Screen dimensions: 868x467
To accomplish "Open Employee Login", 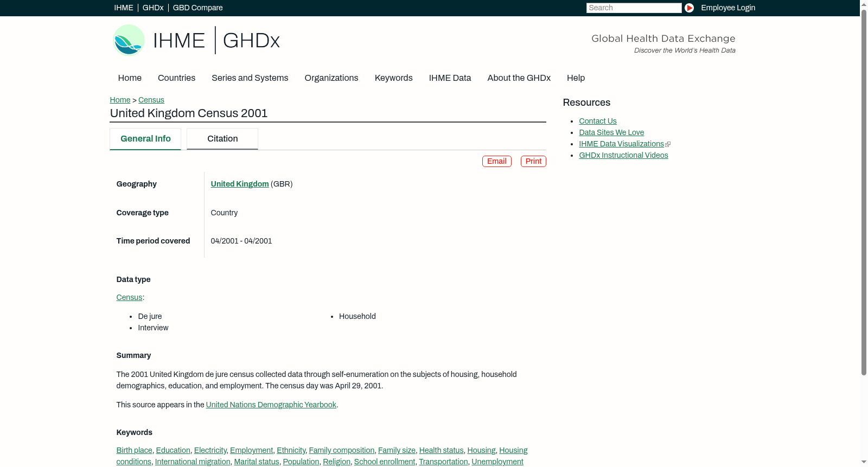I will point(728,8).
